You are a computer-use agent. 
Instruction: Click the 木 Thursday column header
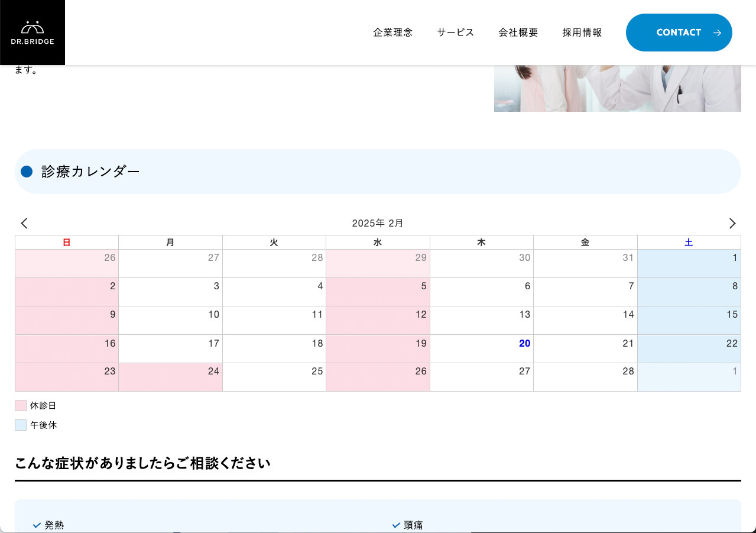click(482, 243)
